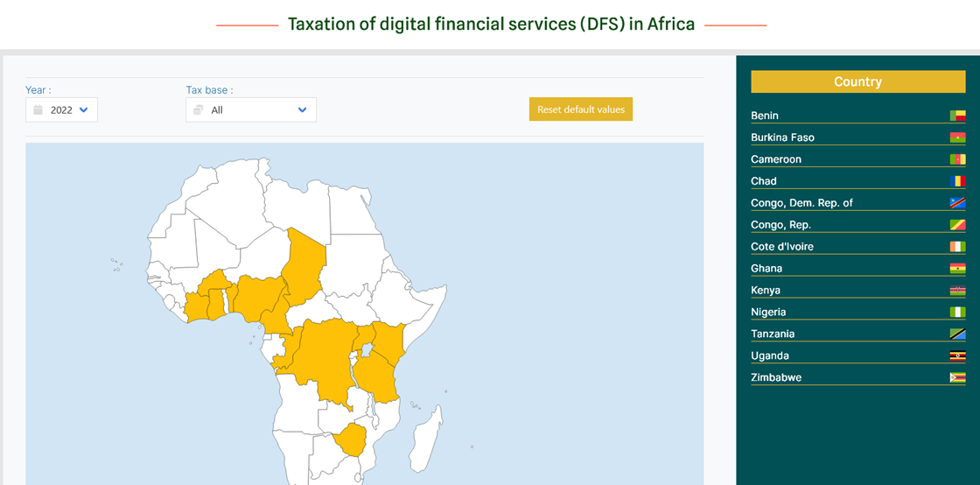Click the Chad flag icon
Screen dimensions: 980x485
957,181
